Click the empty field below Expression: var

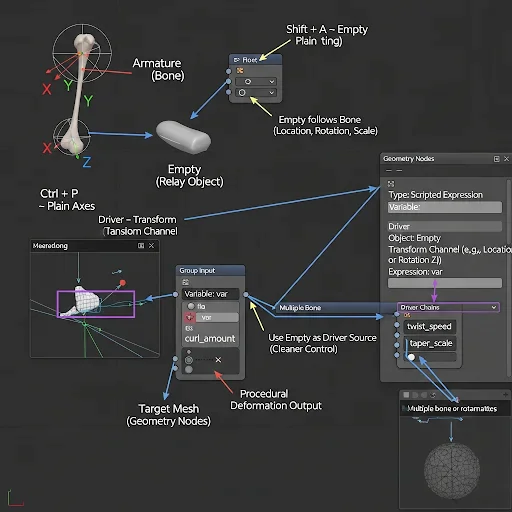pyautogui.click(x=445, y=283)
